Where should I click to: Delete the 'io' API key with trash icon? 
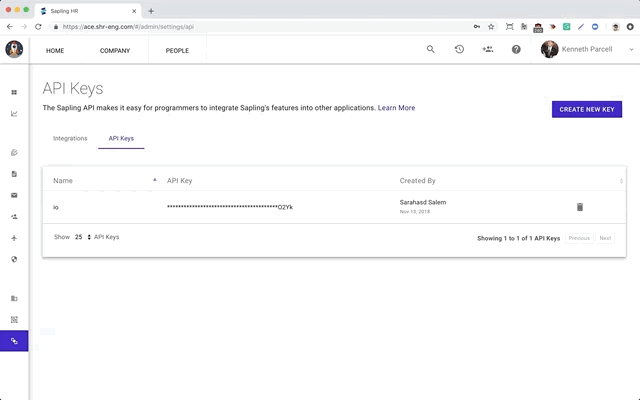tap(579, 207)
